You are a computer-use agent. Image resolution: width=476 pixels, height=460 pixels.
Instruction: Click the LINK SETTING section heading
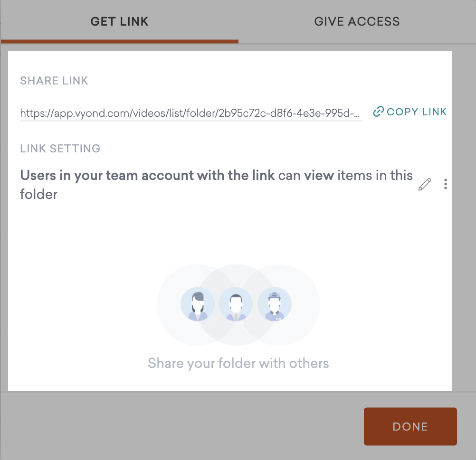coord(60,149)
